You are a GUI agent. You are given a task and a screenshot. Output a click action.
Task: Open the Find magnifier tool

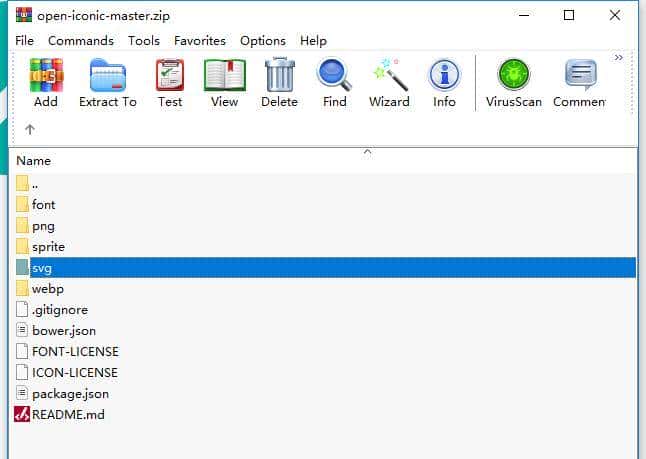334,77
